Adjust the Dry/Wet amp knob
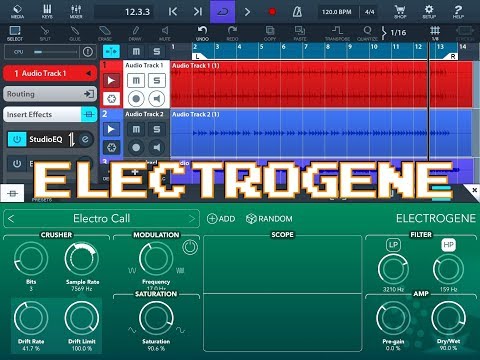This screenshot has height=360, width=480. [448, 318]
